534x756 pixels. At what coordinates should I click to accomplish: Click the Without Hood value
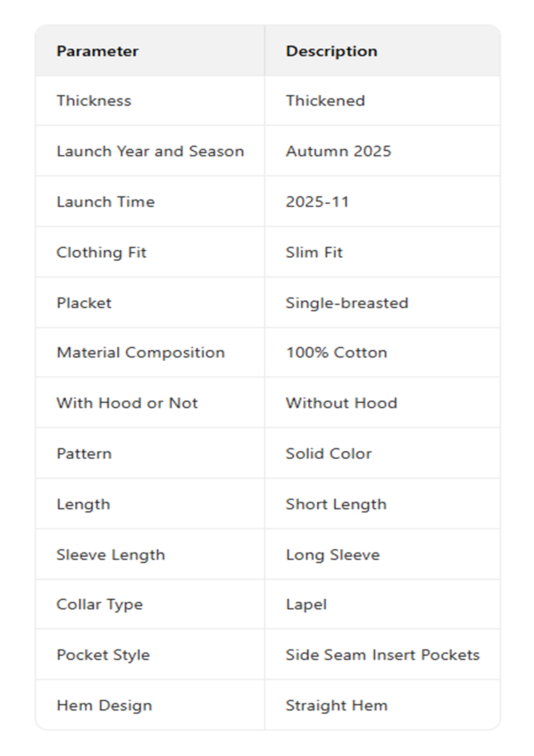click(x=341, y=403)
